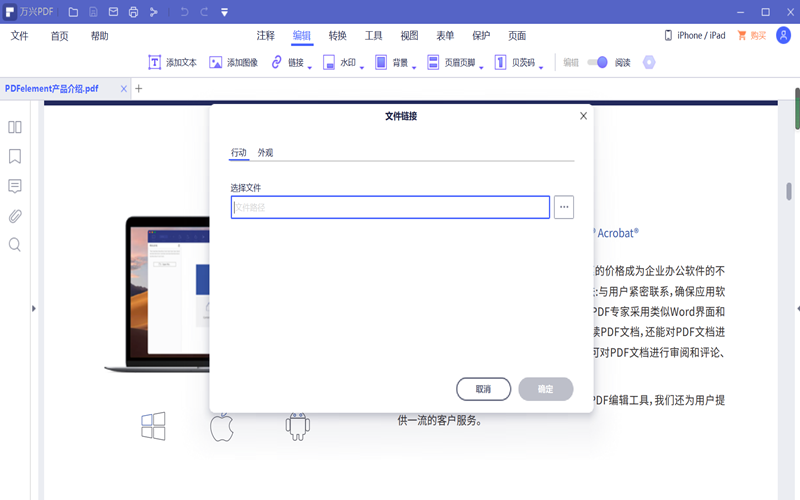Click the Add Text (添加文本) tool
The height and width of the screenshot is (500, 800).
click(172, 62)
